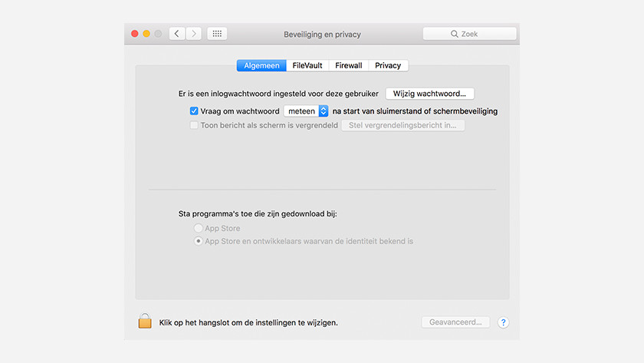Select 'App Store en ontwikkelaars' radio option

point(199,241)
